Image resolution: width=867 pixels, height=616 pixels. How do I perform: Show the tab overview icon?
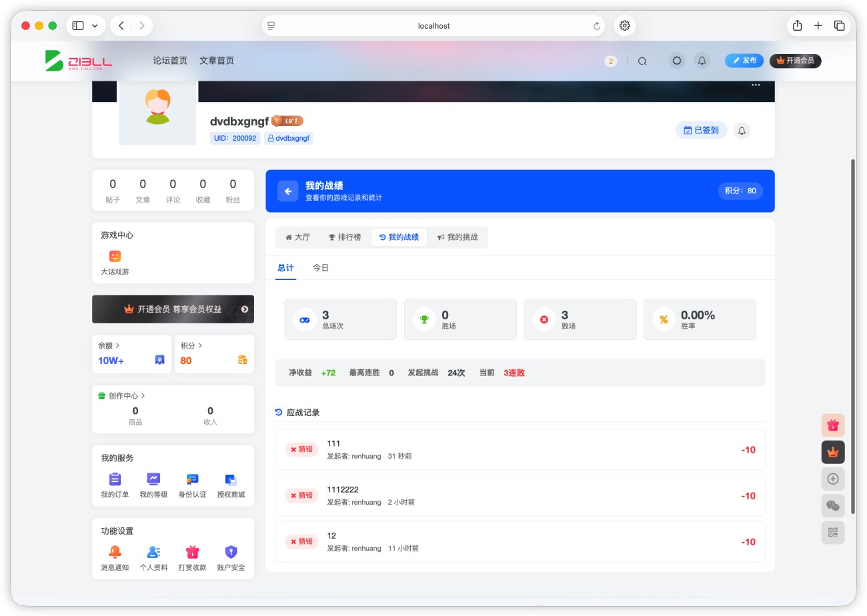[839, 26]
